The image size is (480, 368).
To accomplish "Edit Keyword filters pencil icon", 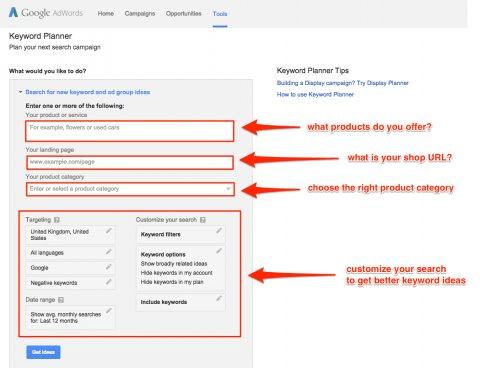I will pos(219,230).
